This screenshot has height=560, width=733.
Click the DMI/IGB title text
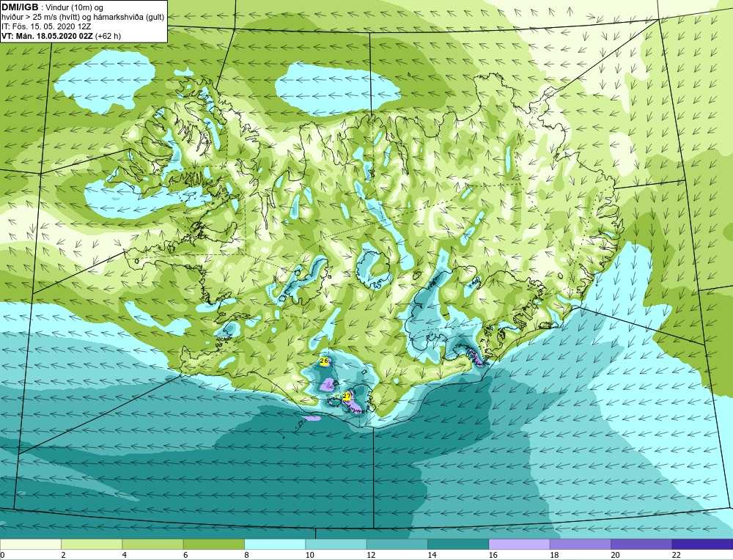click(20, 7)
